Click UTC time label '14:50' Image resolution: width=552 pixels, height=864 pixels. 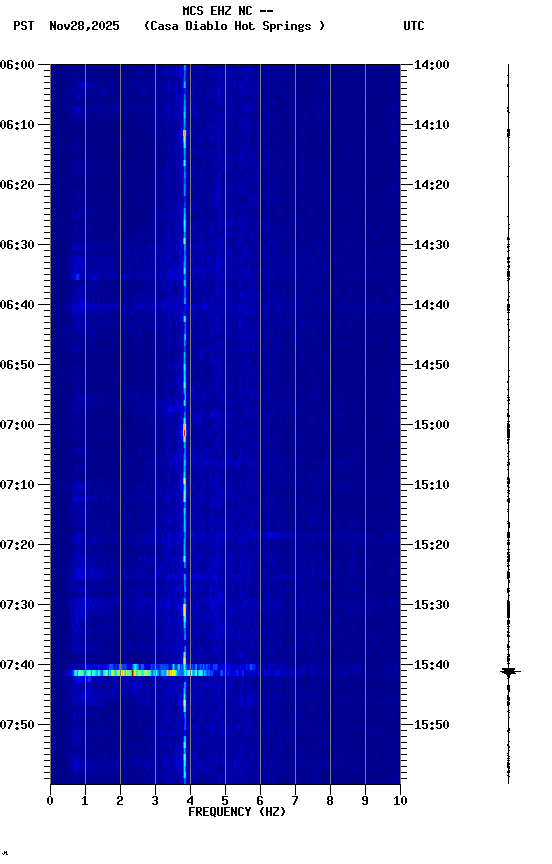point(432,365)
